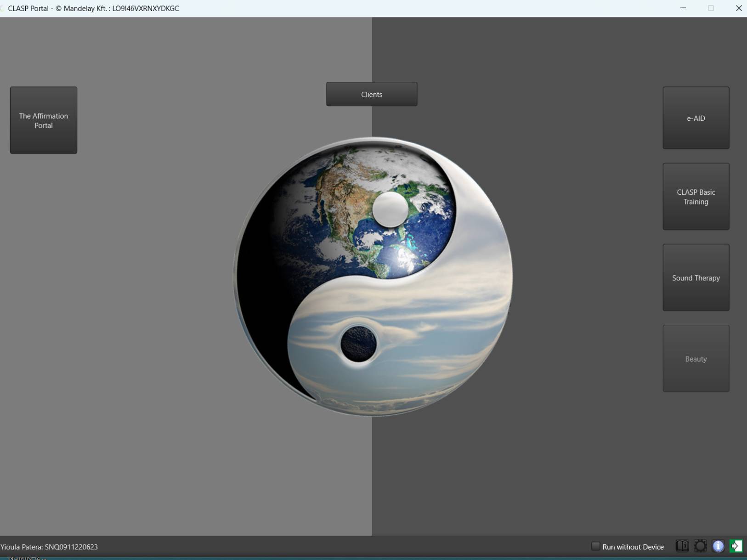Image resolution: width=747 pixels, height=560 pixels.
Task: Open CLASP Basic Training
Action: pos(696,197)
